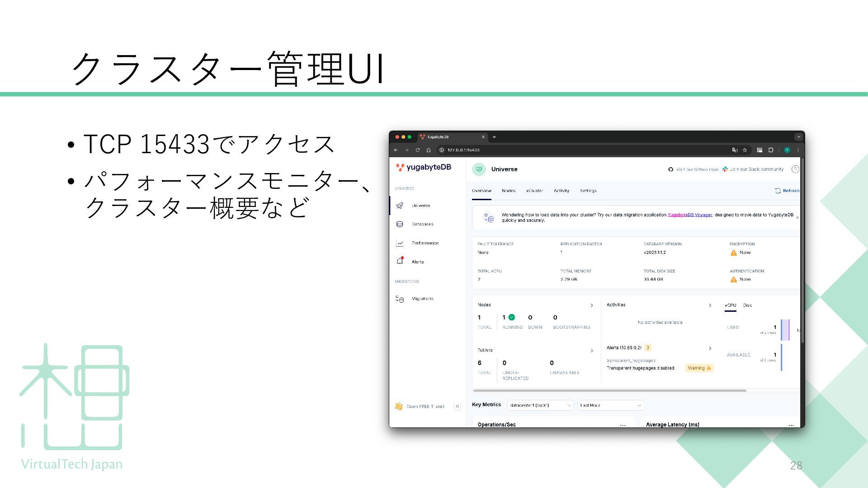
Task: Open the Last Hour time range dropdown
Action: (610, 405)
